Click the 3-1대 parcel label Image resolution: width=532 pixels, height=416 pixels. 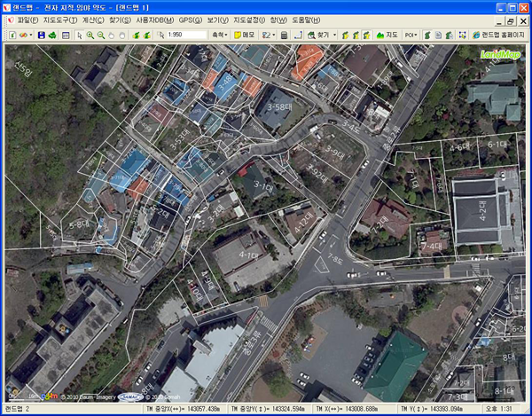[263, 186]
